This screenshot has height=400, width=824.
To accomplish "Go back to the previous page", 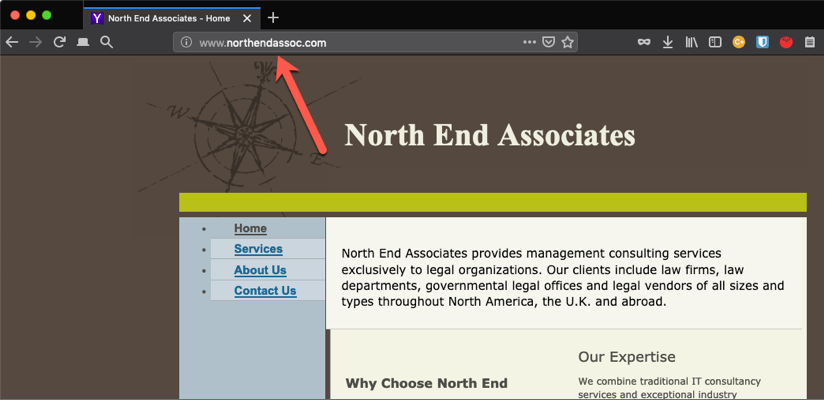I will click(x=12, y=43).
